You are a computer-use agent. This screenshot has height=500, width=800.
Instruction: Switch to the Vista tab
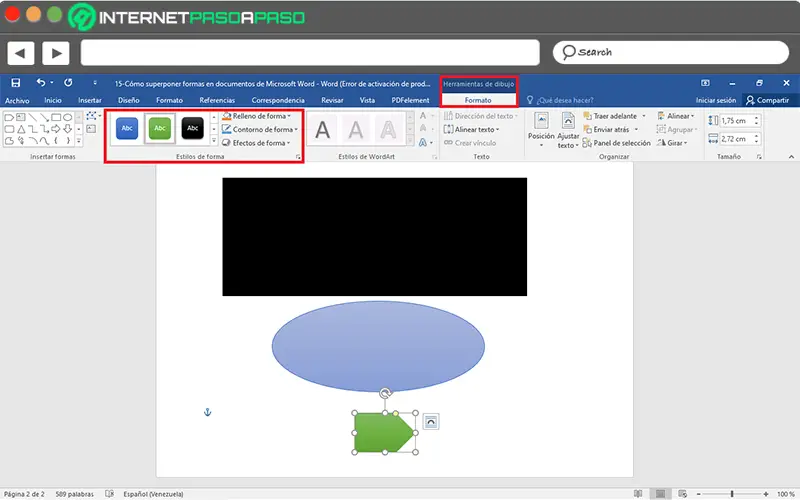click(x=367, y=101)
